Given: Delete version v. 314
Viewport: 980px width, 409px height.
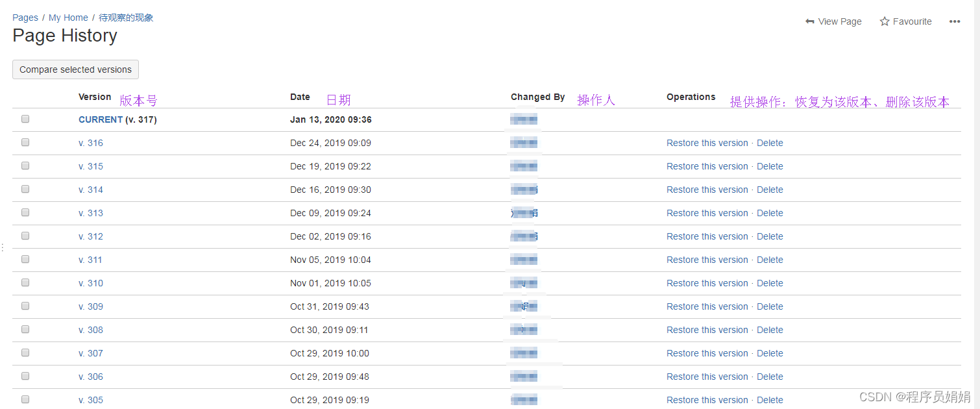Looking at the screenshot, I should coord(770,190).
